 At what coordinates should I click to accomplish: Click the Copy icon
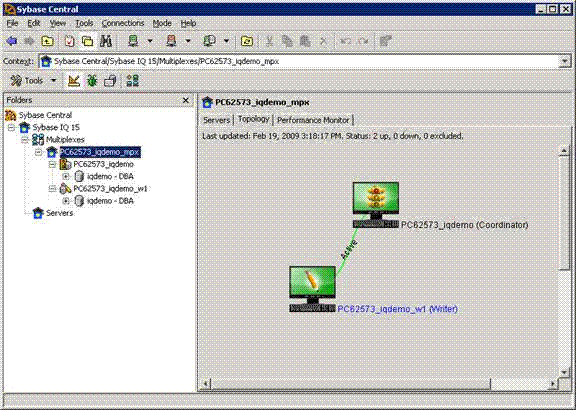coord(287,41)
